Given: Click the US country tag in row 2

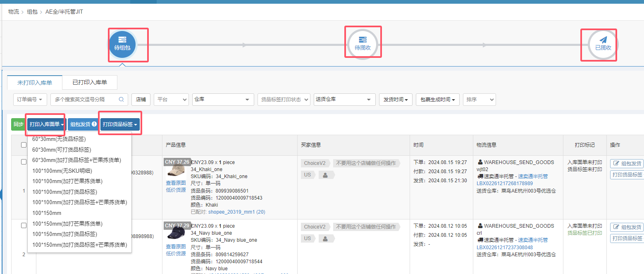Looking at the screenshot, I should (x=308, y=239).
